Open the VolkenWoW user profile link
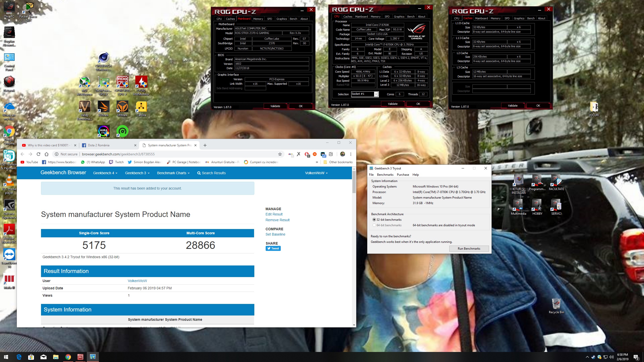This screenshot has width=644, height=362. [137, 281]
